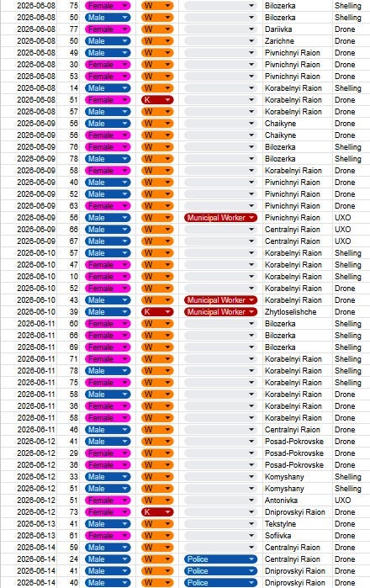The height and width of the screenshot is (588, 370).
Task: Select the Zarichne location cell
Action: click(x=298, y=41)
